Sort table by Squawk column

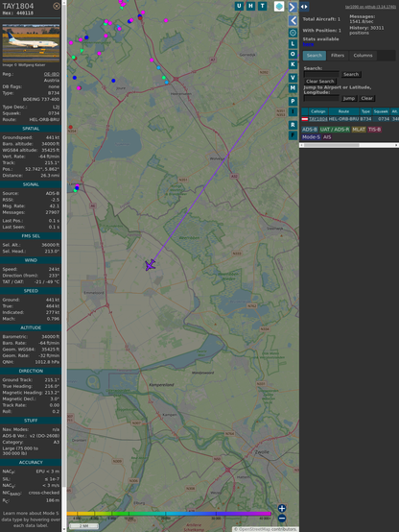[381, 111]
